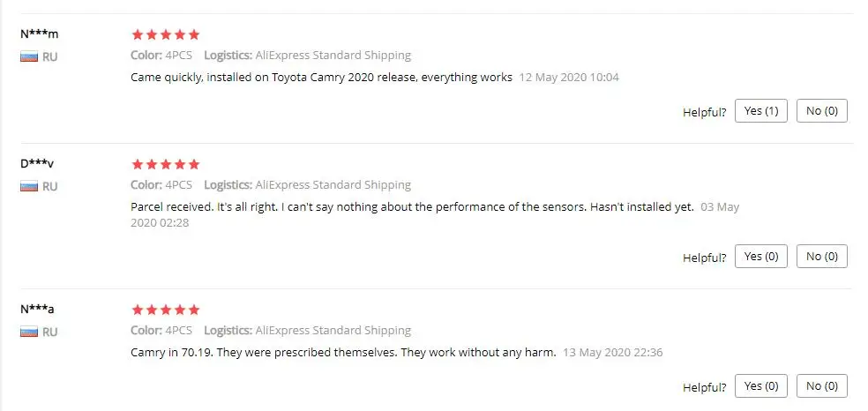
Task: Click Russian flag icon beside N***m
Action: pyautogui.click(x=29, y=56)
